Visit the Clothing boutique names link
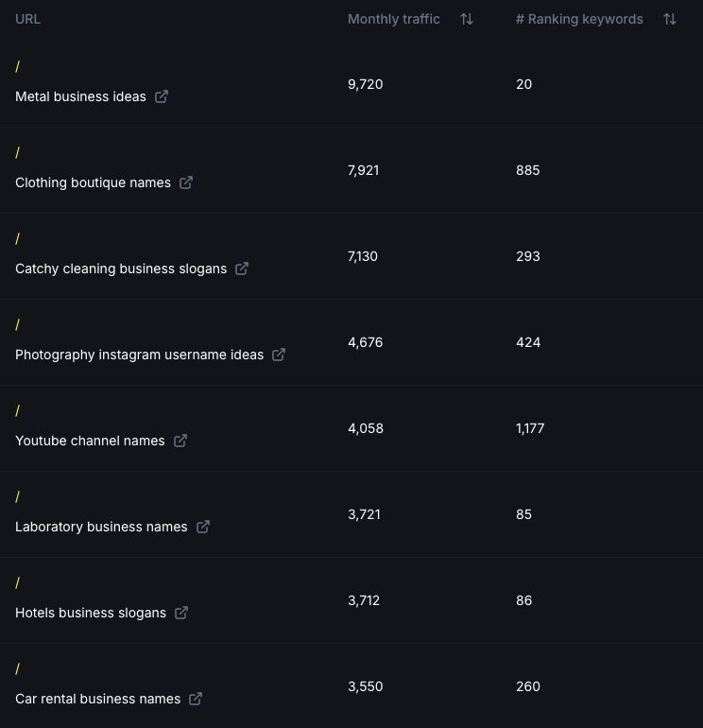 coord(93,182)
